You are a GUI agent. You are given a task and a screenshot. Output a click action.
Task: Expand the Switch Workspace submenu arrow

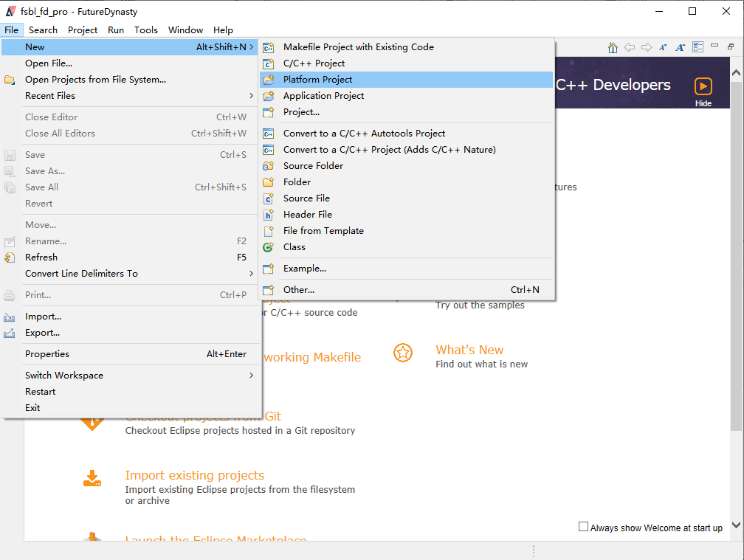251,376
